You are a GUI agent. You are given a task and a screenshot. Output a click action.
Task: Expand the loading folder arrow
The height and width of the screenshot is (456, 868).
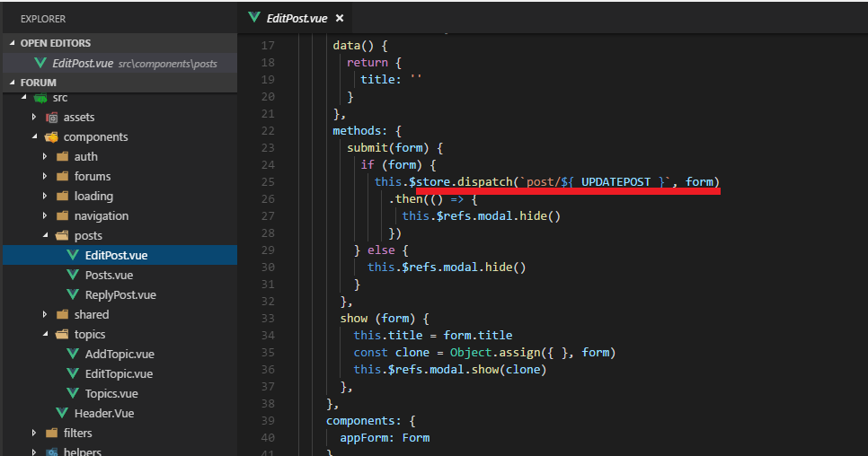coord(45,196)
